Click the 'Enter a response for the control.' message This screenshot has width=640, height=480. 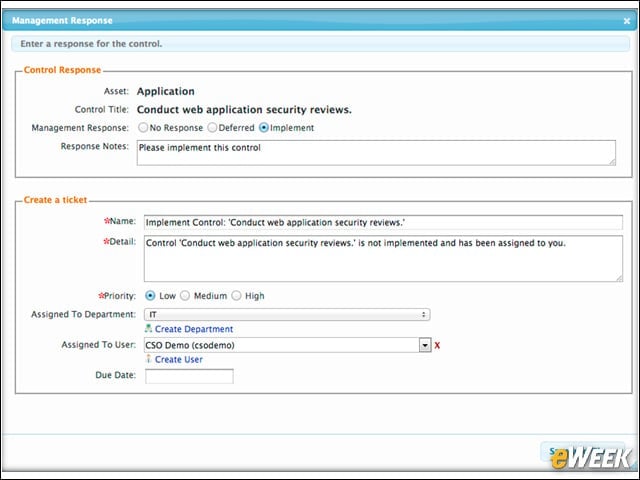(x=91, y=44)
